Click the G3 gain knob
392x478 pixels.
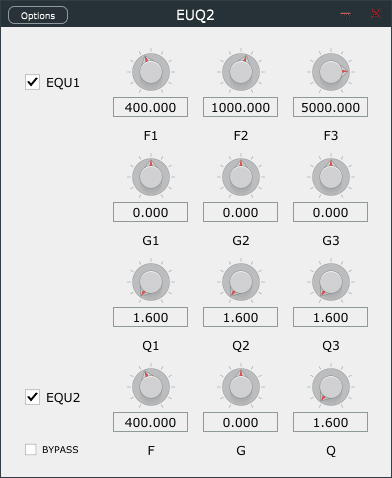[x=331, y=177]
